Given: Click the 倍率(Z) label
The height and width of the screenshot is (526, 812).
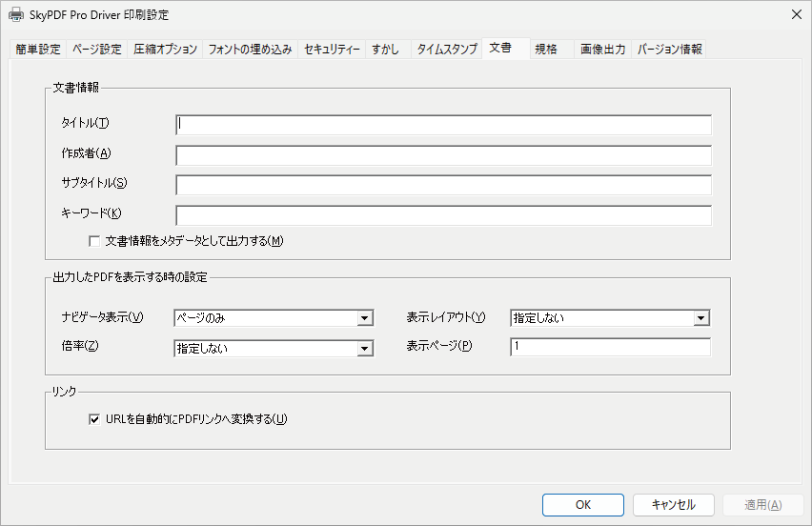Looking at the screenshot, I should [x=80, y=346].
